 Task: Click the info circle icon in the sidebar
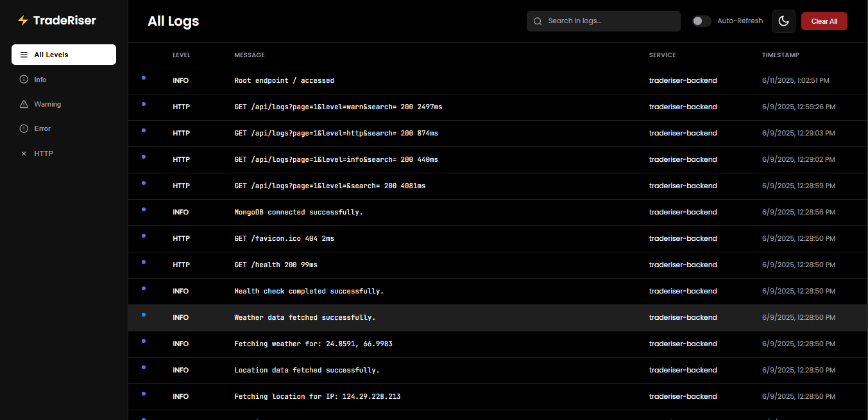24,79
